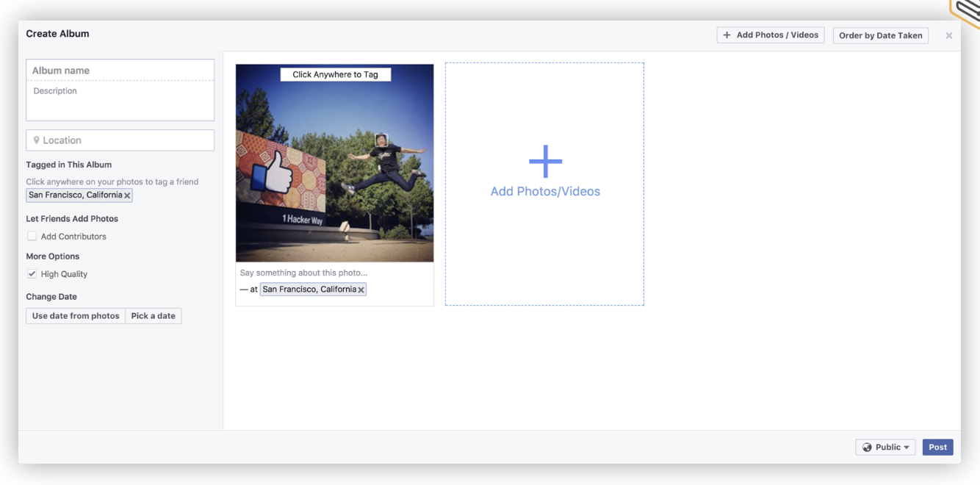Image resolution: width=980 pixels, height=485 pixels.
Task: Click the globe icon on Public button
Action: [x=867, y=448]
